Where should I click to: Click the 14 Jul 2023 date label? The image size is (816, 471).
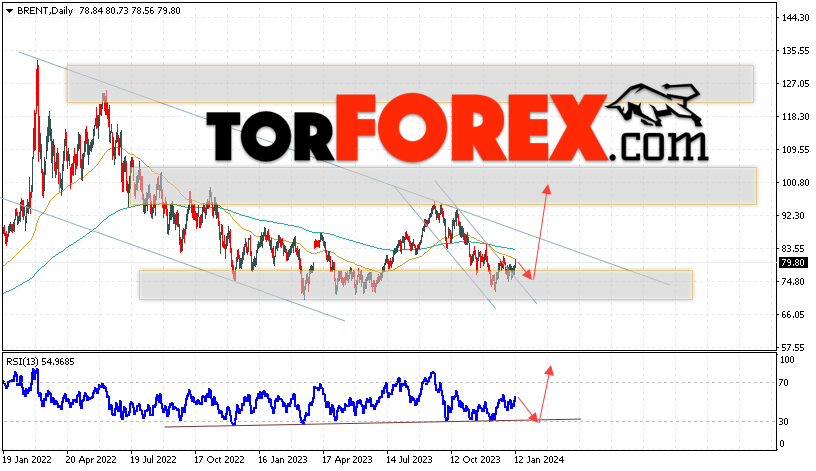(409, 460)
